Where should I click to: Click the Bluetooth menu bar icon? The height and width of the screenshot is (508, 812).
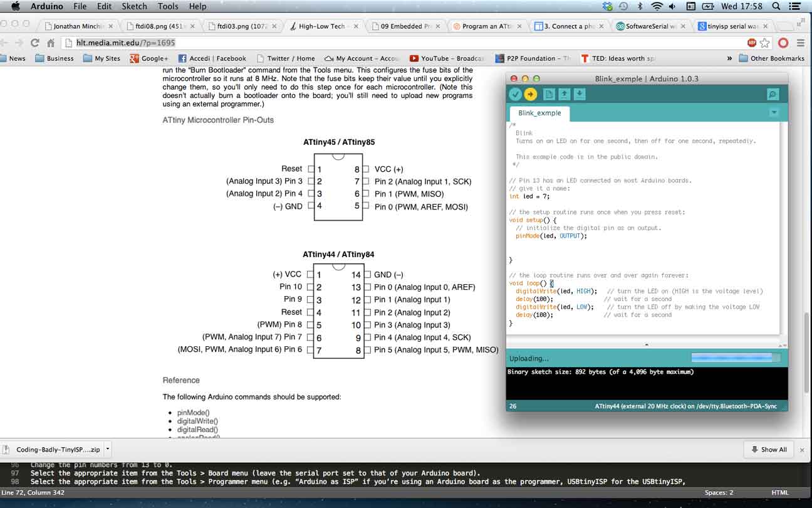pyautogui.click(x=640, y=6)
